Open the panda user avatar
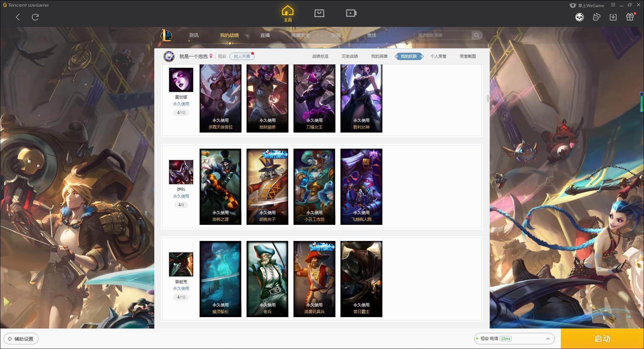 tap(579, 17)
